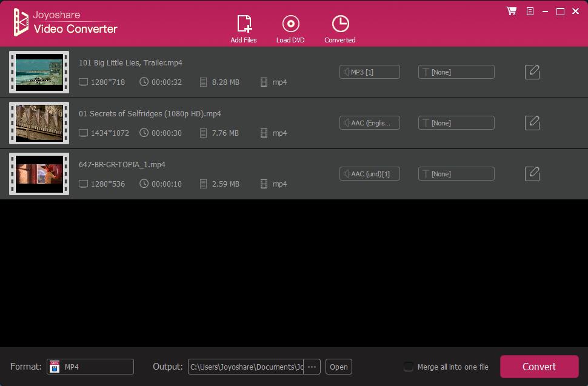Open the shopping cart purchase icon

tap(511, 11)
